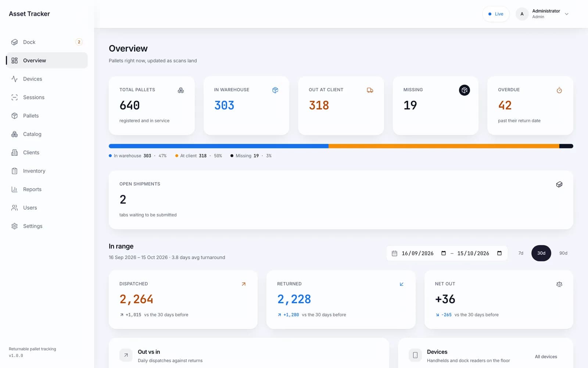Click the Dispatched arrow icon in card corner
This screenshot has width=588, height=368.
[x=244, y=284]
